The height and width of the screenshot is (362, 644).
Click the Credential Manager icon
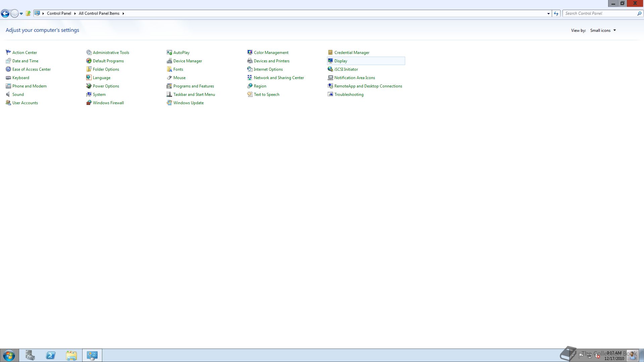point(330,52)
